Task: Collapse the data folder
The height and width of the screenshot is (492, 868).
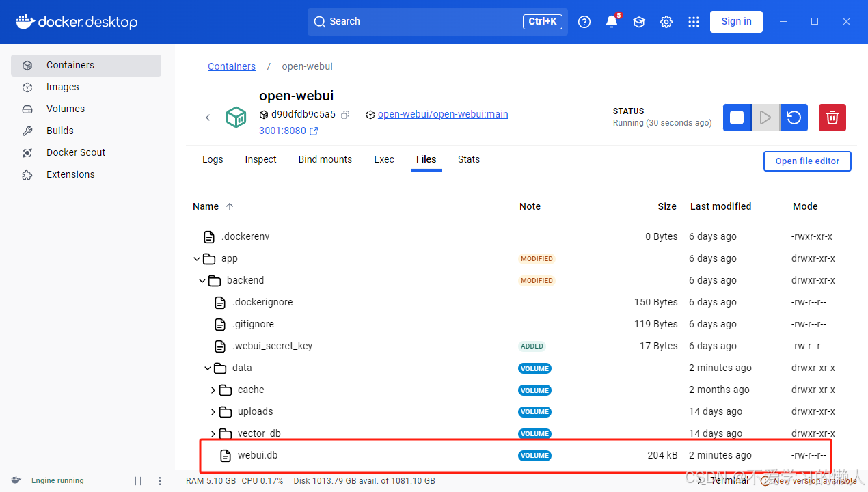Action: (x=208, y=368)
